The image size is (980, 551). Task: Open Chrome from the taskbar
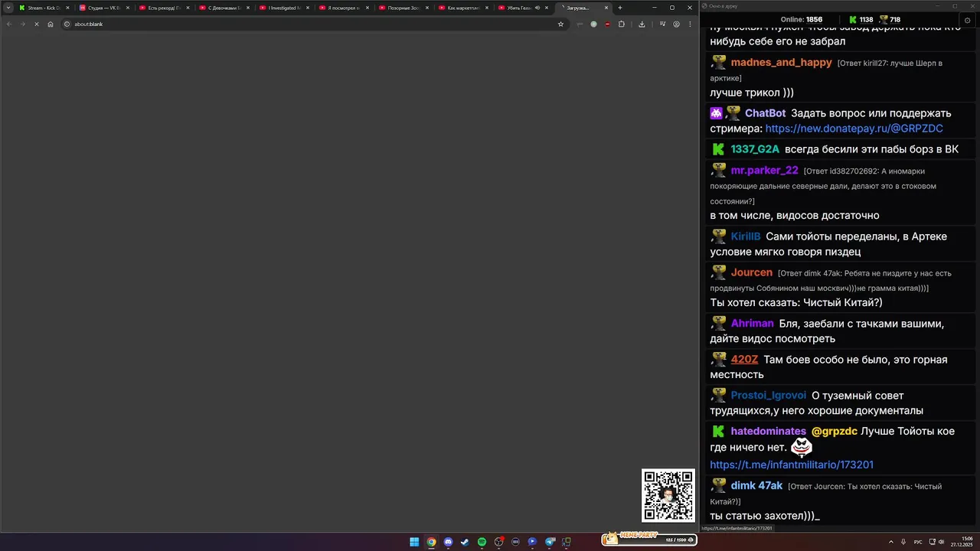click(431, 542)
